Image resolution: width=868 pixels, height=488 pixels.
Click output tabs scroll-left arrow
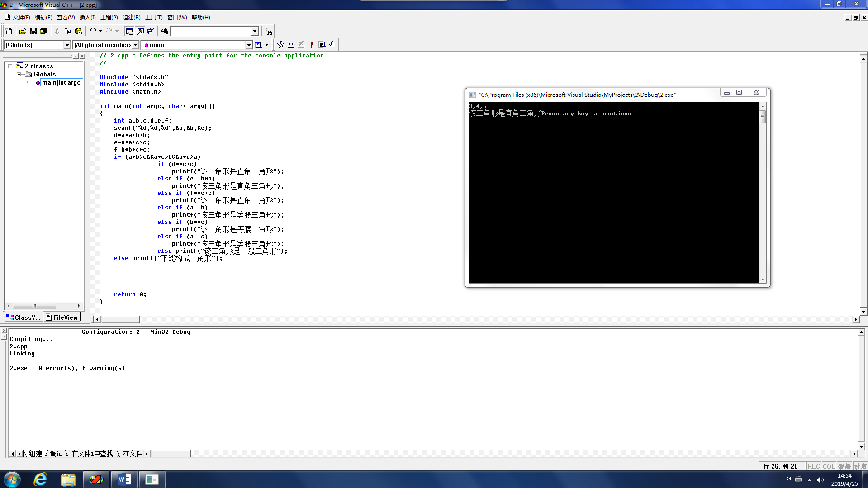click(12, 454)
